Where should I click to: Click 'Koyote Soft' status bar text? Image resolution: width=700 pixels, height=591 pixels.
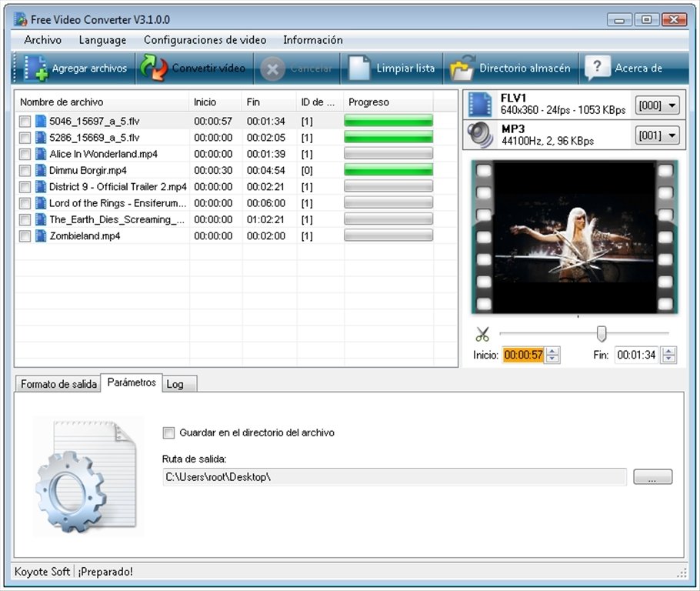(x=42, y=572)
